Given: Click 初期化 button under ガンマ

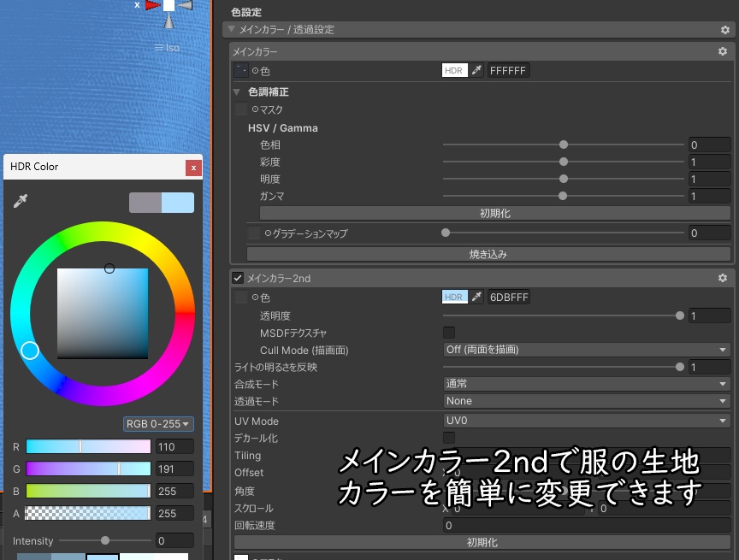Looking at the screenshot, I should (x=494, y=214).
